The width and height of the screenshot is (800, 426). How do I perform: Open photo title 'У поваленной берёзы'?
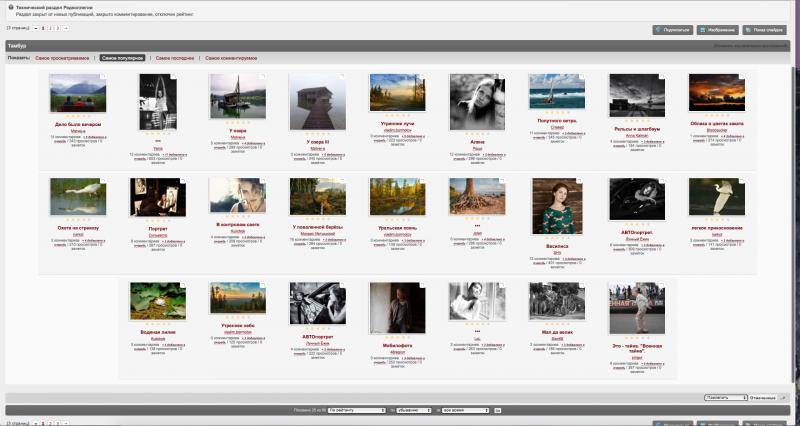(317, 227)
